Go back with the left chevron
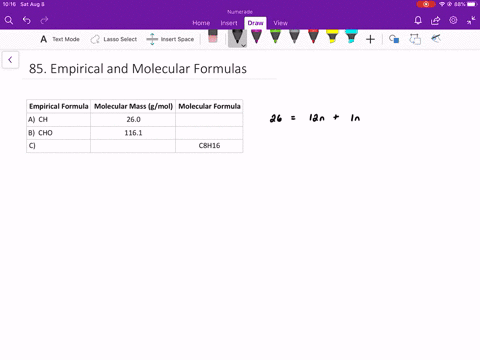The image size is (480, 360). [10, 60]
